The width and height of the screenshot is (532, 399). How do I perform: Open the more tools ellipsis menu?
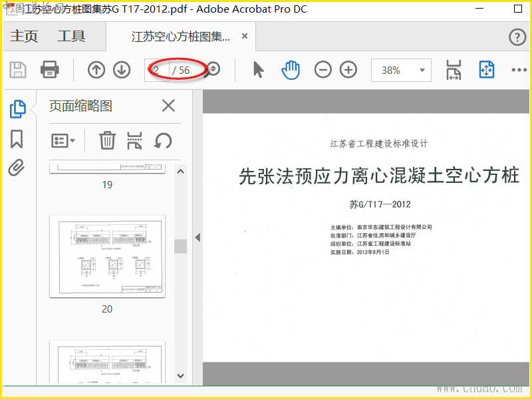(x=519, y=70)
